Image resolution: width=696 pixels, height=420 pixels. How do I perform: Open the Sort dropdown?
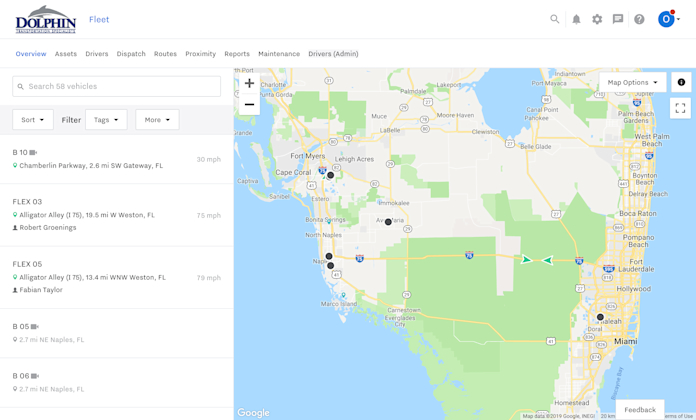[33, 120]
